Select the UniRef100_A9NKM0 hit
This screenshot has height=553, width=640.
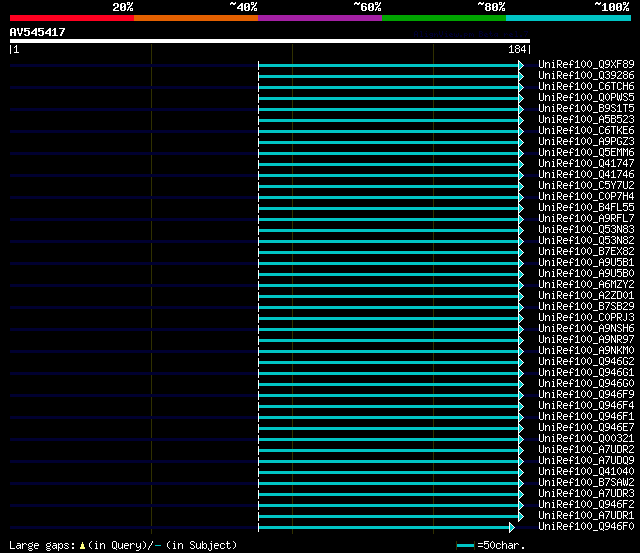(586, 351)
